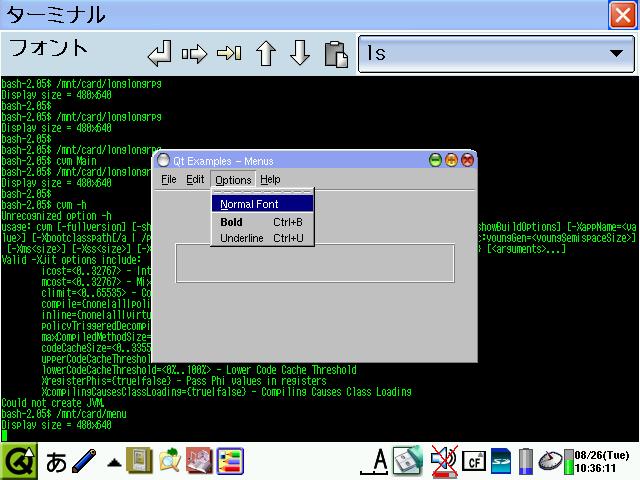This screenshot has width=640, height=480.
Task: Click the Enter key icon in terminal toolbar
Action: pos(160,53)
